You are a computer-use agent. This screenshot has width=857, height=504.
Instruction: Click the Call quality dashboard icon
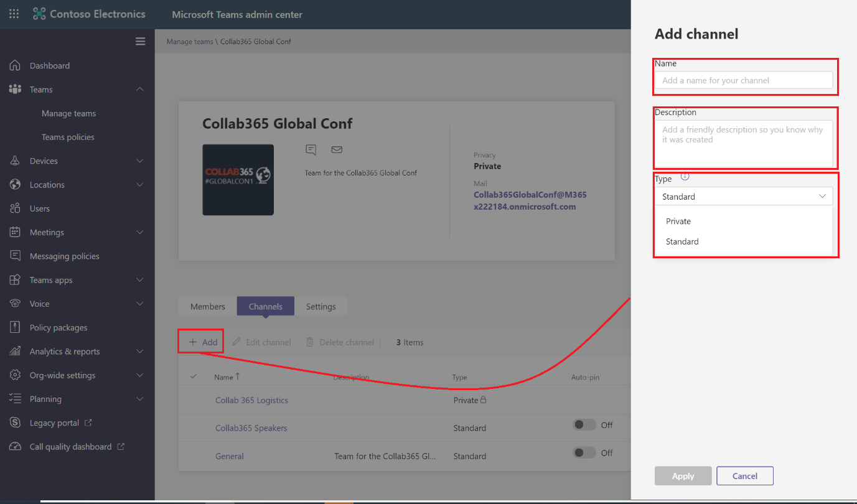pyautogui.click(x=16, y=447)
